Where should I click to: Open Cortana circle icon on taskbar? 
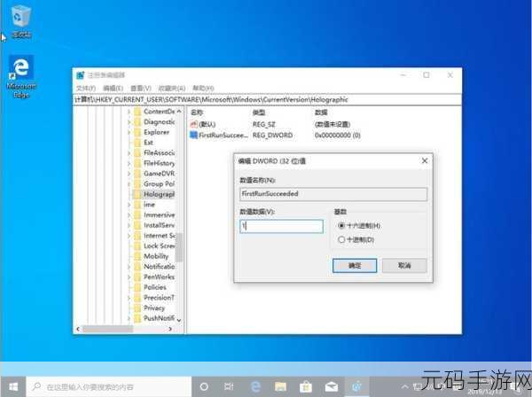[x=204, y=386]
